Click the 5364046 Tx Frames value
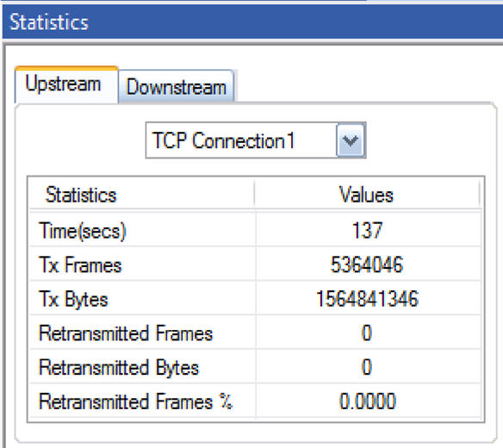The width and height of the screenshot is (503, 448). 367,264
